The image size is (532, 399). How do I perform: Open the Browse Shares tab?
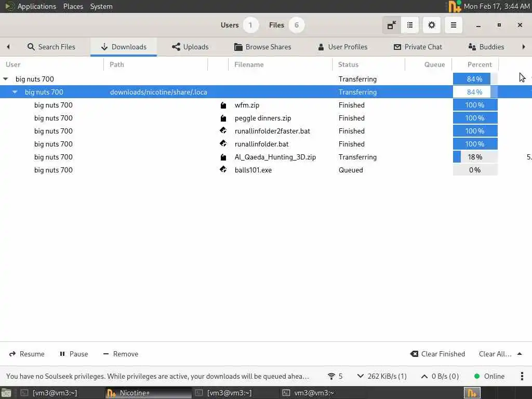pyautogui.click(x=262, y=47)
